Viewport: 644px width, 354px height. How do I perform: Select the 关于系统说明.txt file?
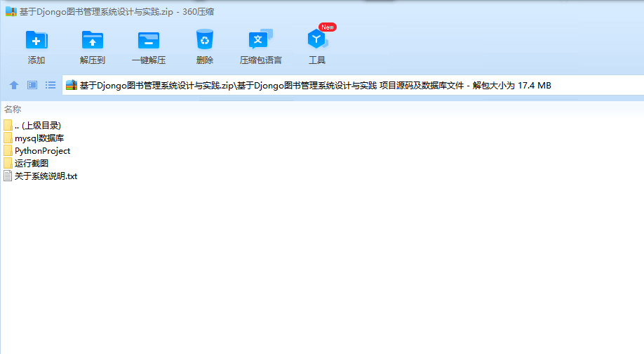click(x=40, y=176)
